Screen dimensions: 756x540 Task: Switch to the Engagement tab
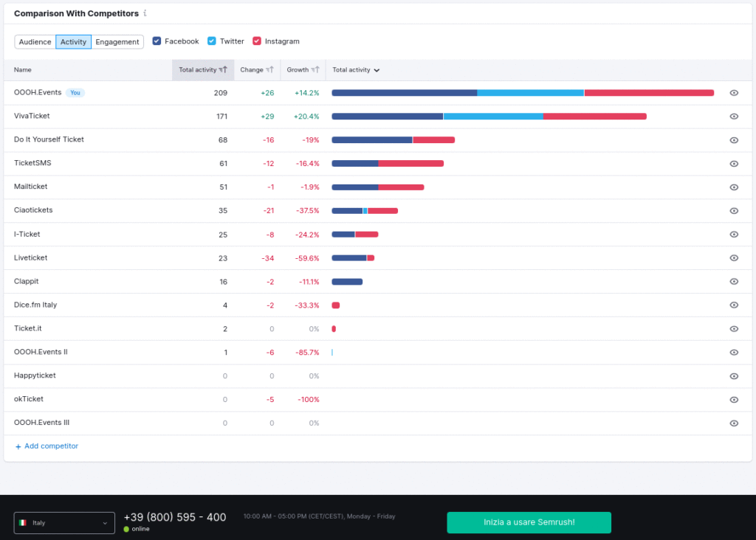[x=117, y=42]
